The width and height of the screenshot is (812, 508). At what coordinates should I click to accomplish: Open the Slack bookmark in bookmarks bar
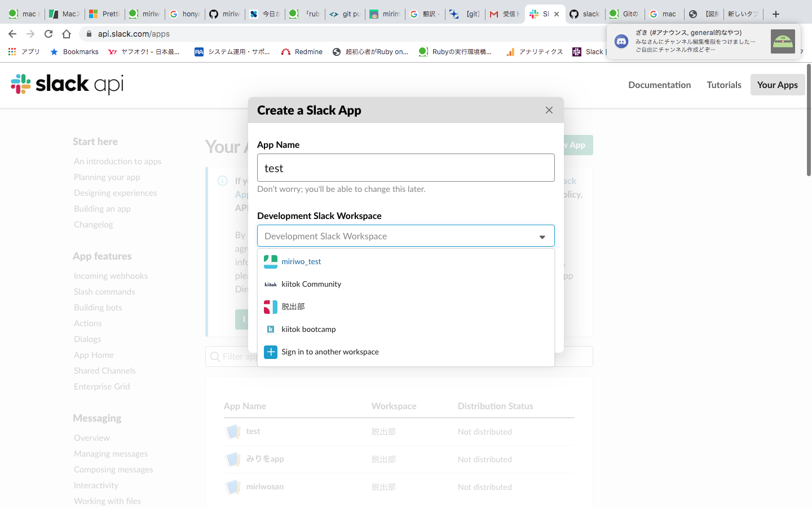point(589,51)
